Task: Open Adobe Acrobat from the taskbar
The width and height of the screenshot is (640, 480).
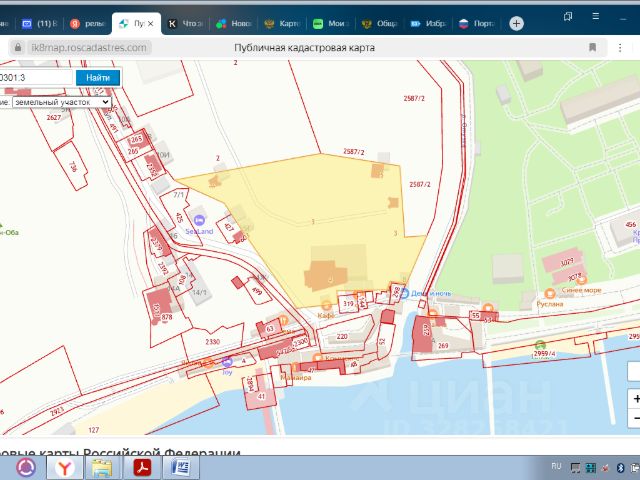Action: pyautogui.click(x=142, y=466)
